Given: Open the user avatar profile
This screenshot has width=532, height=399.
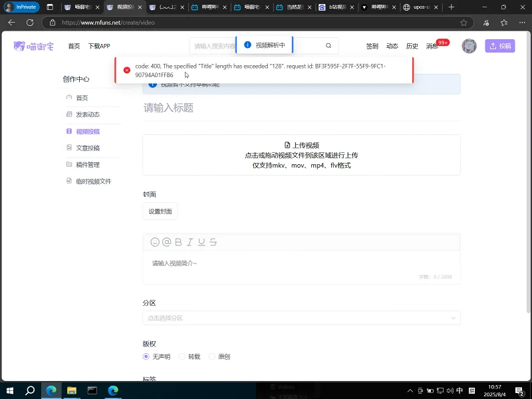Looking at the screenshot, I should click(x=469, y=46).
